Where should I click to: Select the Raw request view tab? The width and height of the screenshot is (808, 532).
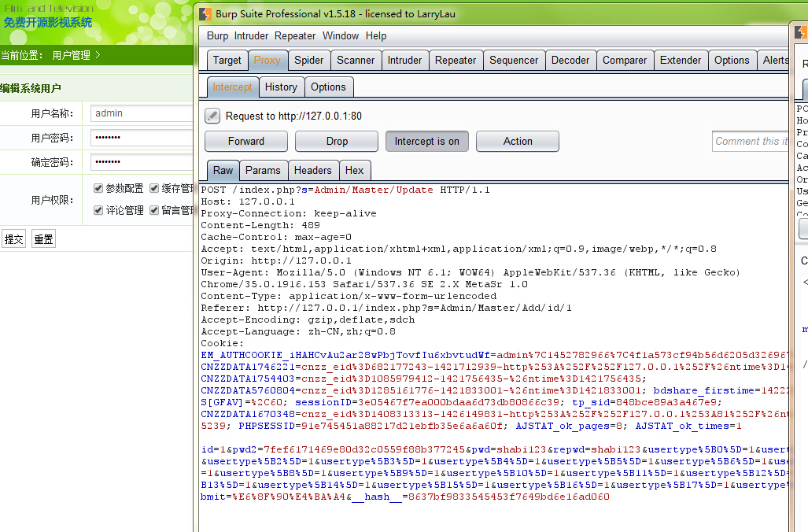[x=223, y=171]
